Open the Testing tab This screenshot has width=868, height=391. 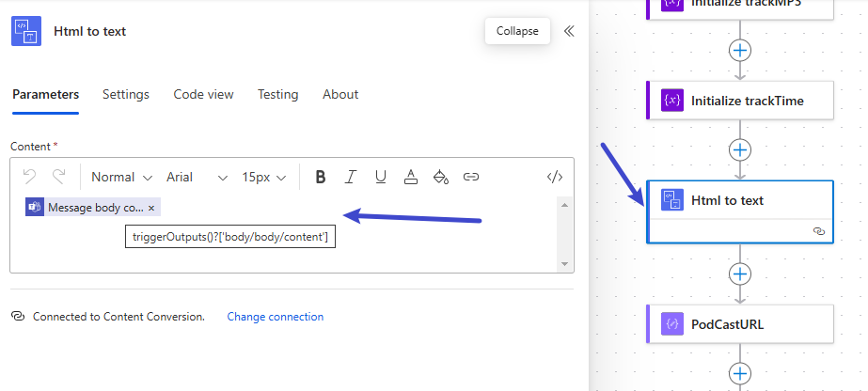[277, 94]
